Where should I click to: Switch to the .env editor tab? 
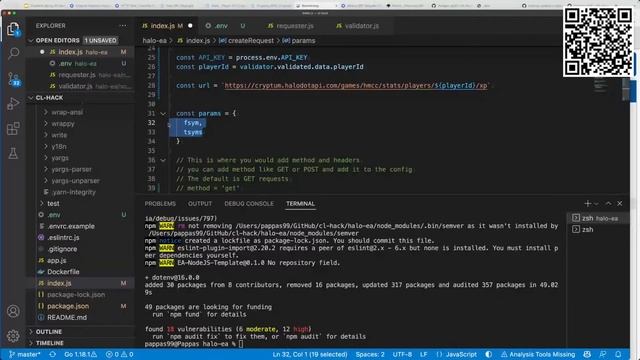tap(226, 26)
